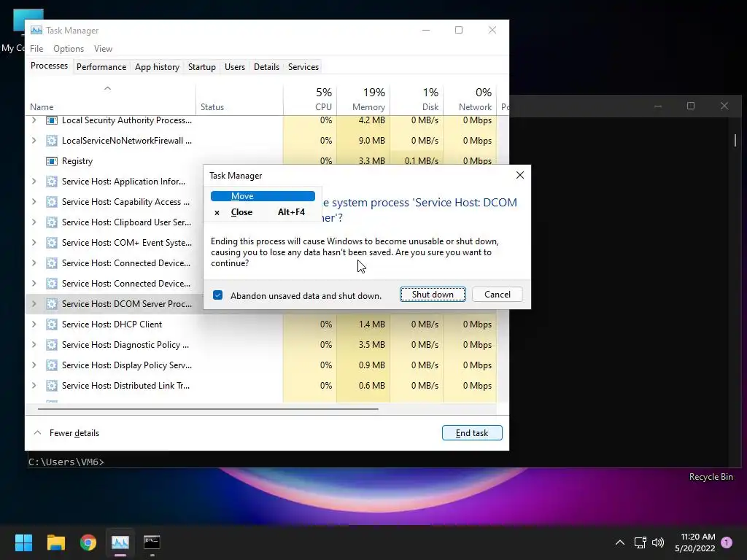The width and height of the screenshot is (747, 560).
Task: Click Cancel in the confirmation dialog
Action: click(x=498, y=295)
